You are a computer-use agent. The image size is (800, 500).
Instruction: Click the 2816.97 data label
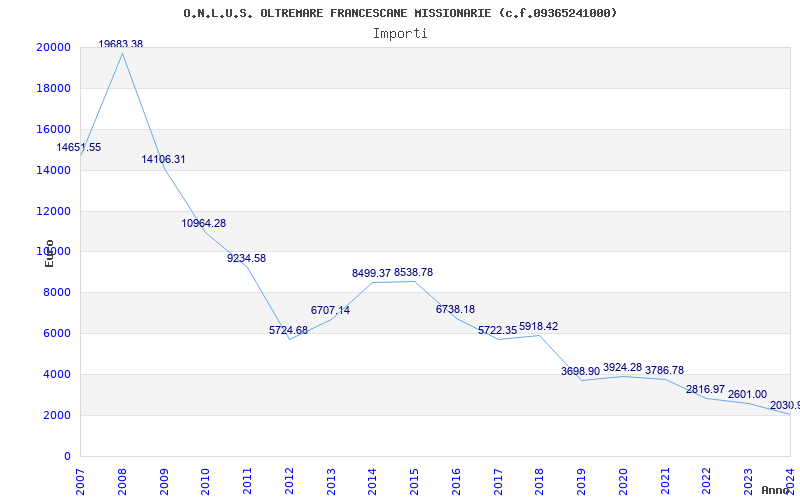706,389
